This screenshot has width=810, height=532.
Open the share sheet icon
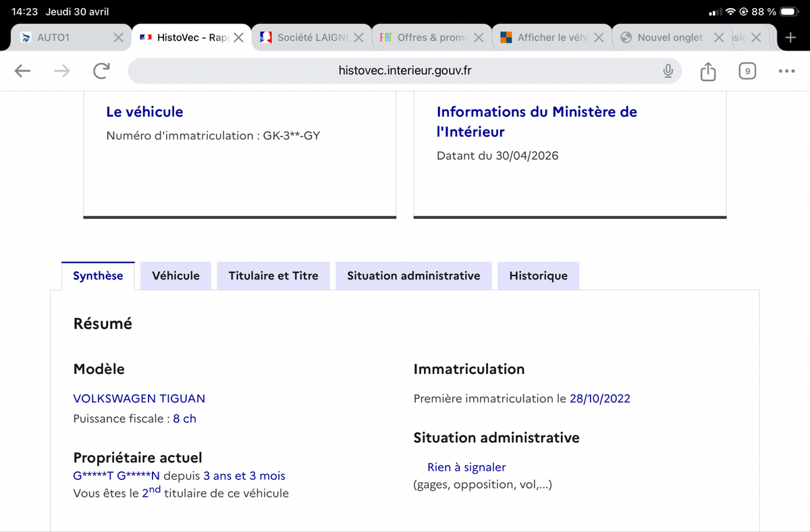click(707, 71)
